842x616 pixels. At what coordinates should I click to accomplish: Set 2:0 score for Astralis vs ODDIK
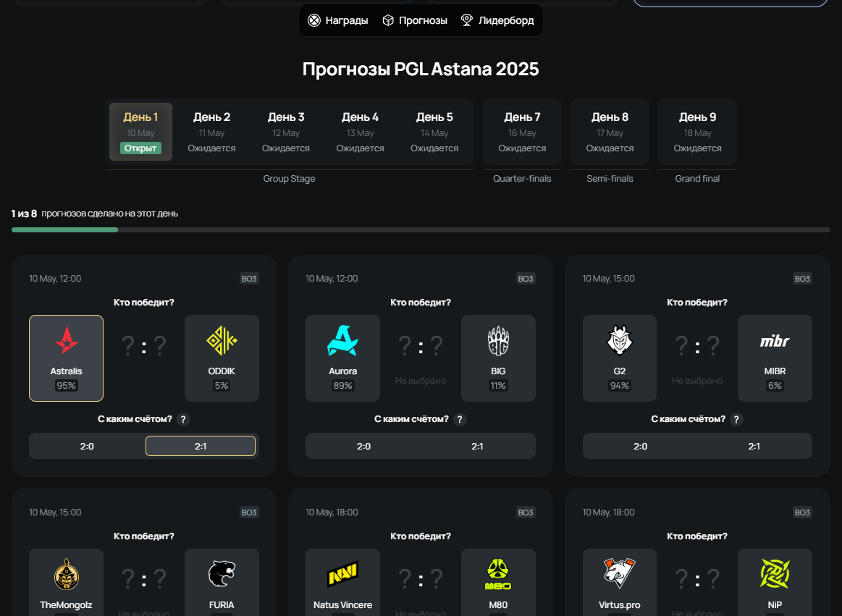click(87, 447)
